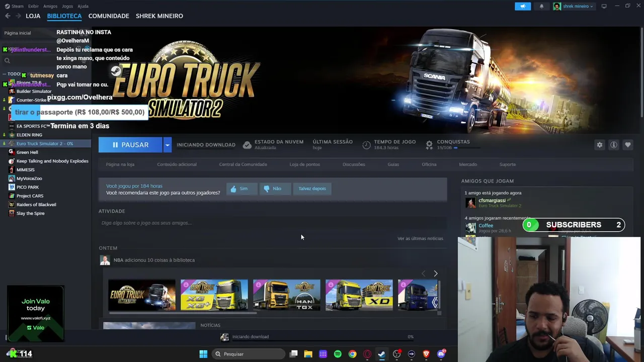This screenshot has width=644, height=362.
Task: Go to BIBLIOTECA tab
Action: pos(64,16)
